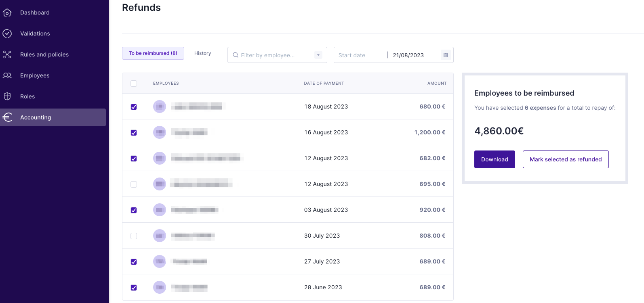Click the Employees people icon

click(7, 75)
